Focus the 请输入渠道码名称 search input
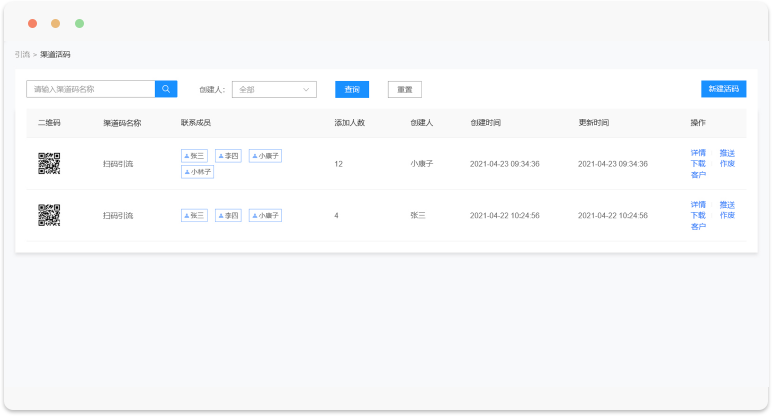 click(91, 89)
